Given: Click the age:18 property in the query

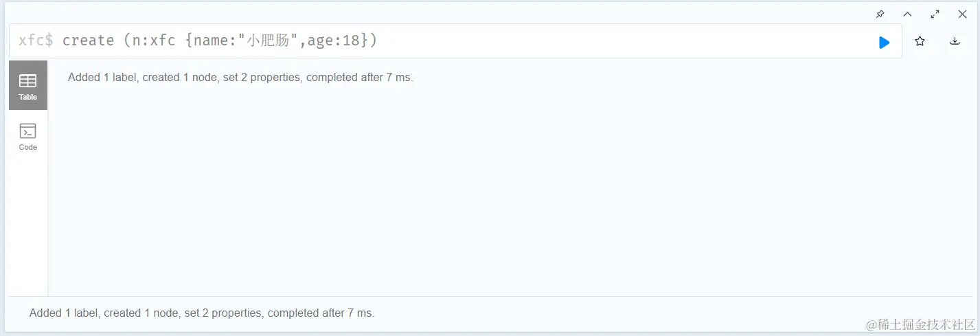Looking at the screenshot, I should click(x=334, y=41).
